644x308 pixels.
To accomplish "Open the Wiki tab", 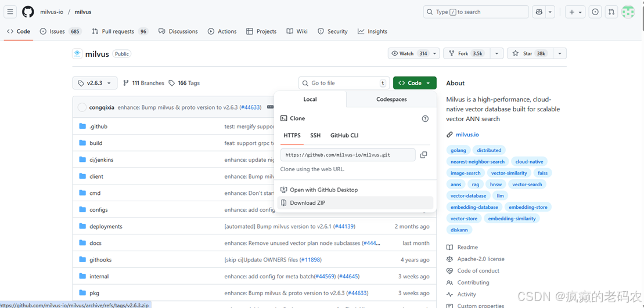I will (x=297, y=31).
